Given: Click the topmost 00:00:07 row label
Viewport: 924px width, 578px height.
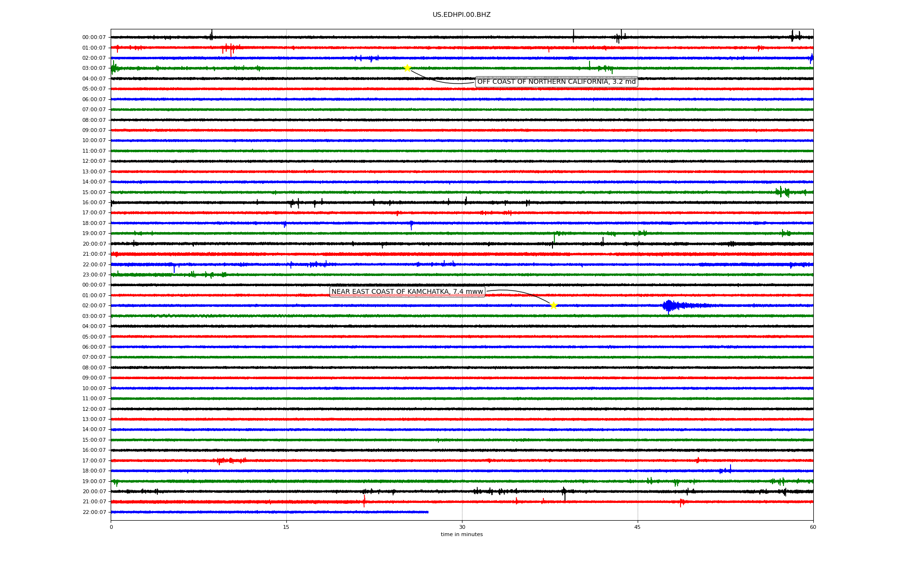Looking at the screenshot, I should pos(94,38).
